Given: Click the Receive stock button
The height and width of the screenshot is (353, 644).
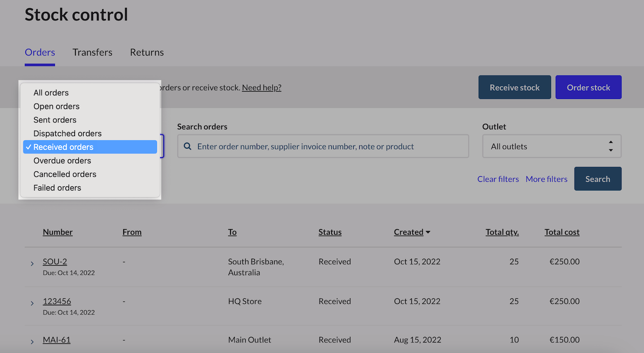Looking at the screenshot, I should (x=515, y=87).
